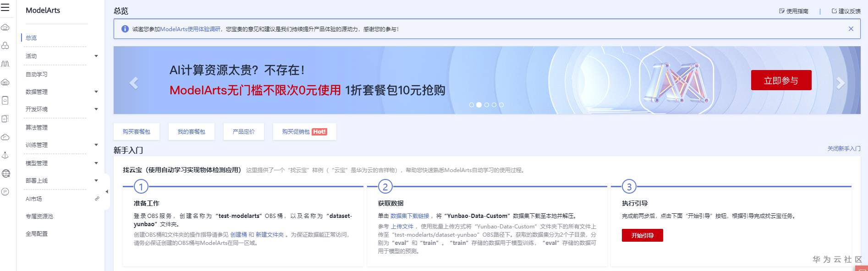Click the first cloud server icon in left strip
The height and width of the screenshot is (271, 868).
point(5,27)
